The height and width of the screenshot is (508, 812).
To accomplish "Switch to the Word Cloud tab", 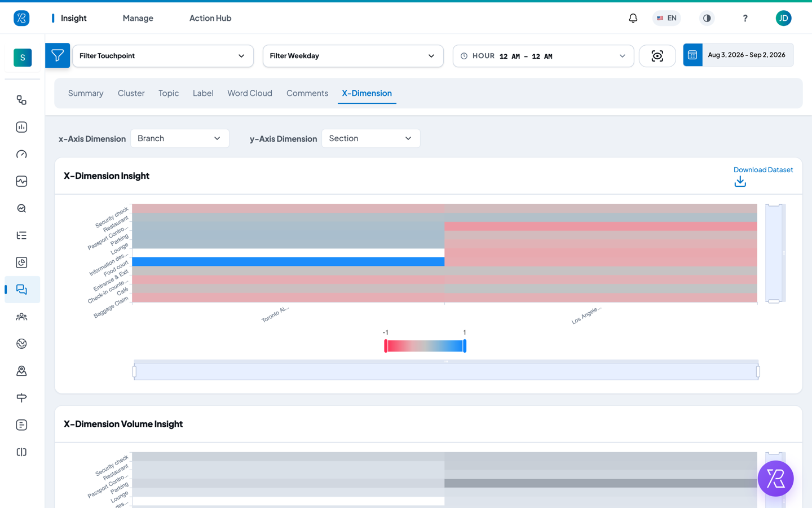I will (x=250, y=93).
